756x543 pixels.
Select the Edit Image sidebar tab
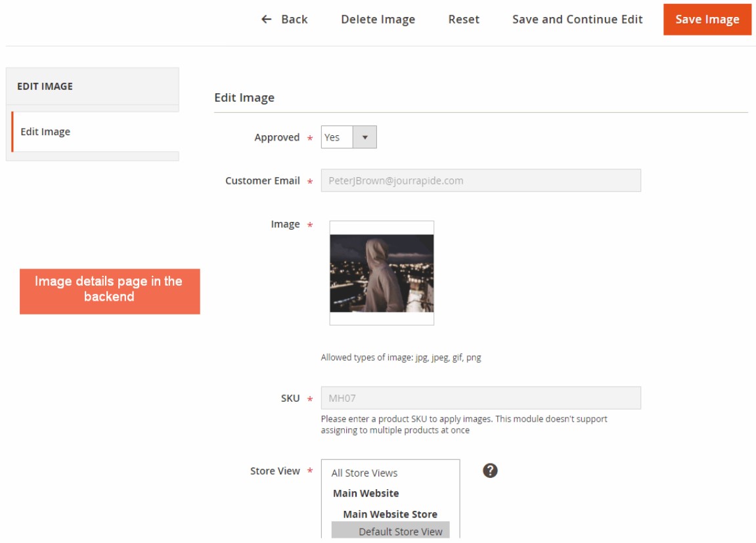45,131
